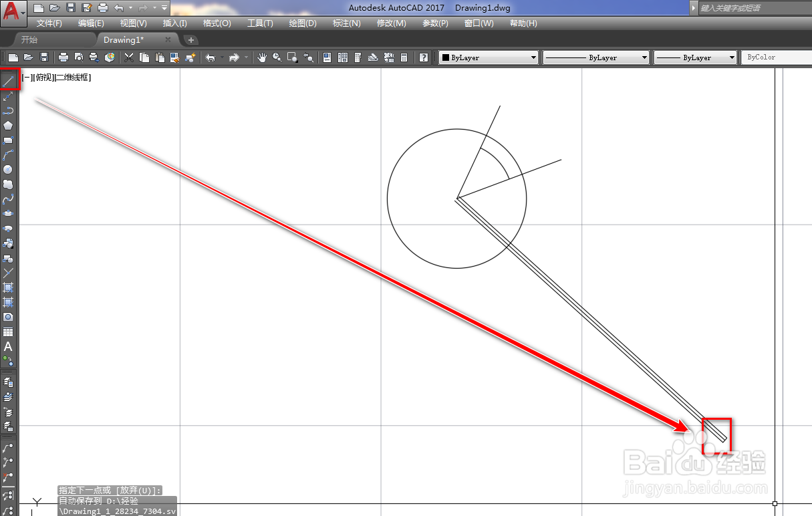Image resolution: width=812 pixels, height=516 pixels.
Task: Open the 文件(F) menu
Action: [49, 23]
